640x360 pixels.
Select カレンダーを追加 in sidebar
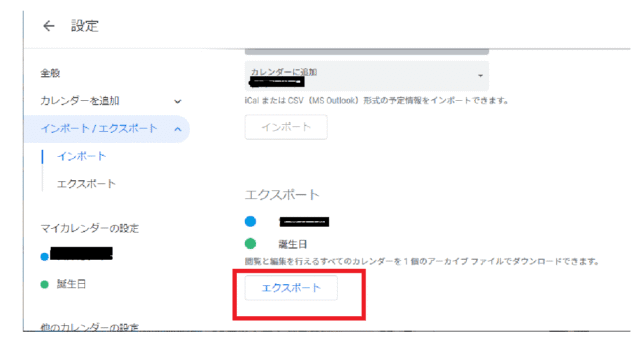pos(80,101)
